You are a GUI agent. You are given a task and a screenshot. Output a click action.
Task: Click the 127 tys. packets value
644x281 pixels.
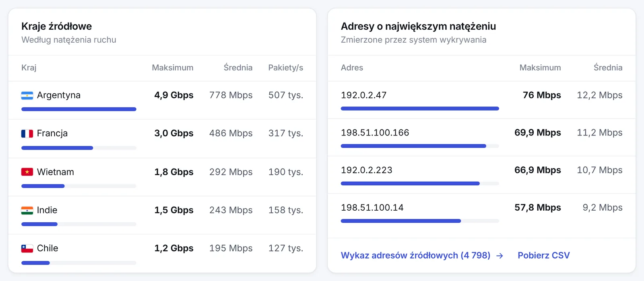tap(286, 248)
